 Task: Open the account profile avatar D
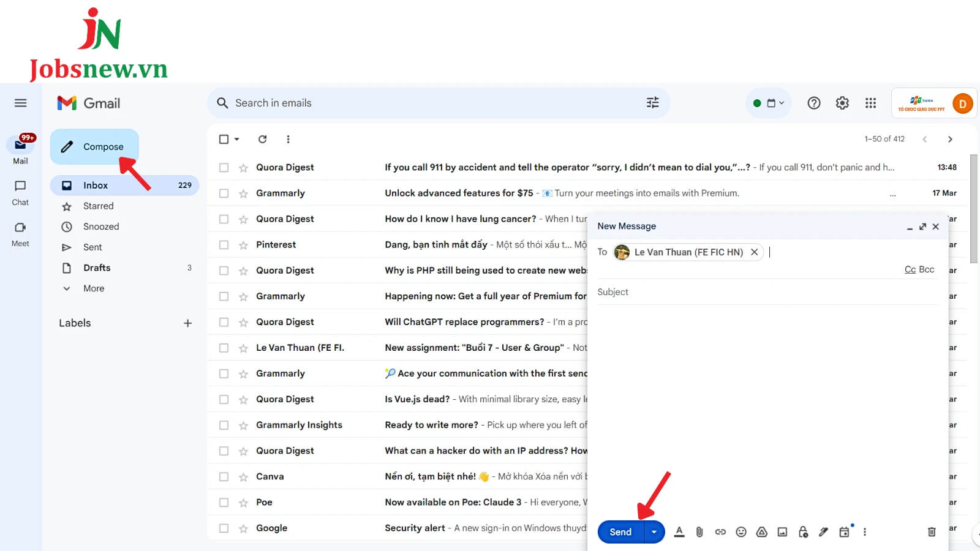coord(962,104)
